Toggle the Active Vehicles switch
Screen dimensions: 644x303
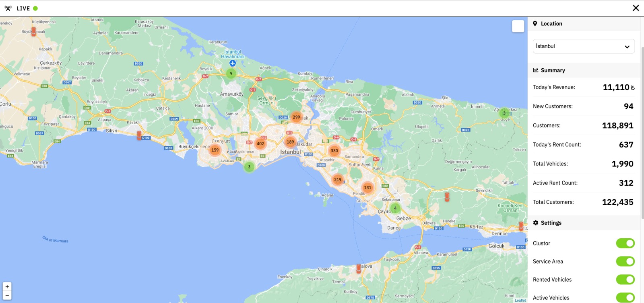(625, 297)
